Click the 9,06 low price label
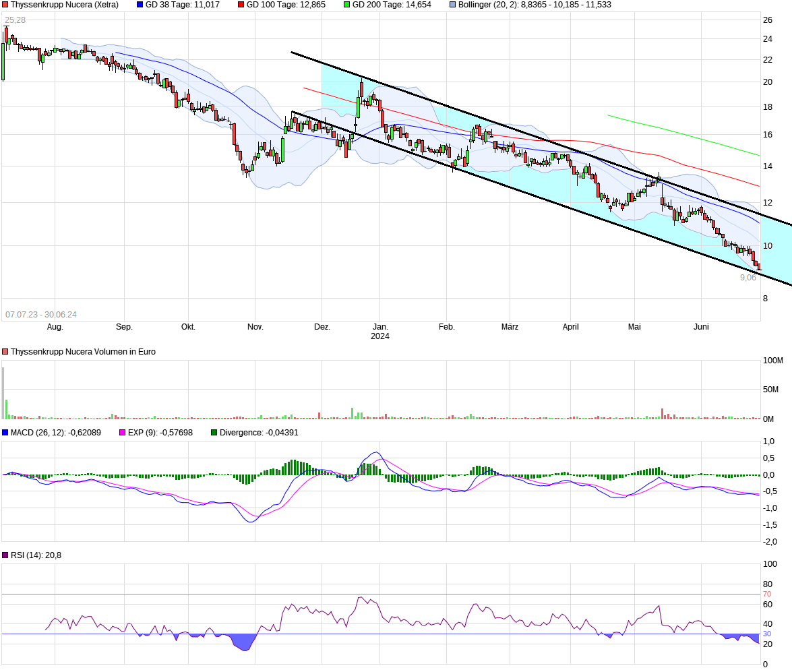792x672 pixels. pyautogui.click(x=748, y=276)
